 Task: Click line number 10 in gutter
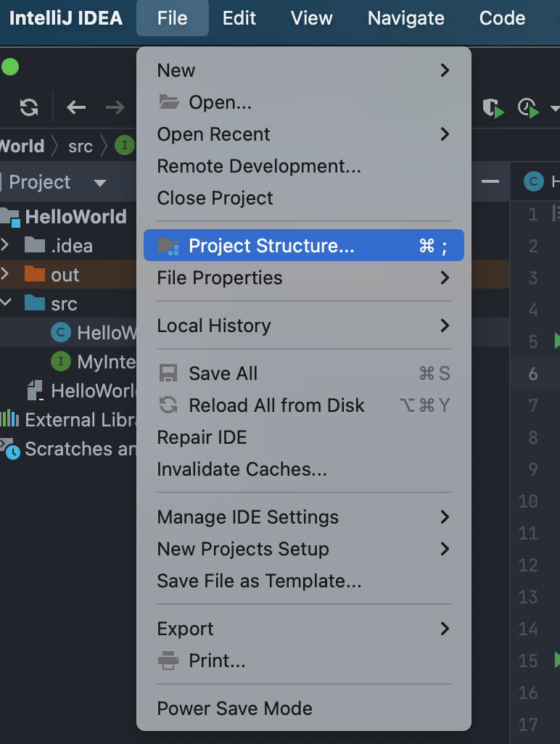point(528,502)
